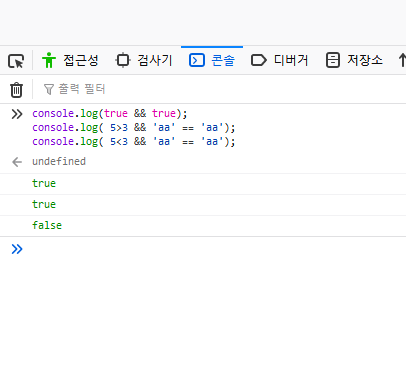Click the second true output row

[x=203, y=205]
